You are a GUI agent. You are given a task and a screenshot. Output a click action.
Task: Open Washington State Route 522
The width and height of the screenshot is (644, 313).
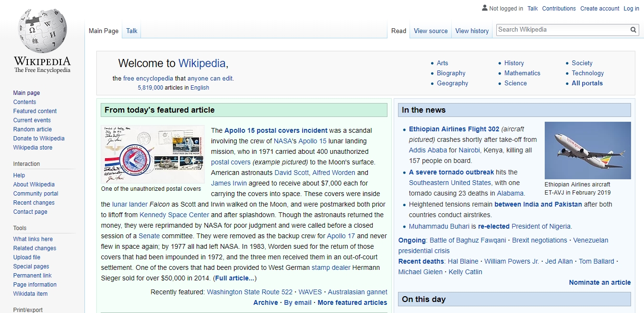point(250,292)
